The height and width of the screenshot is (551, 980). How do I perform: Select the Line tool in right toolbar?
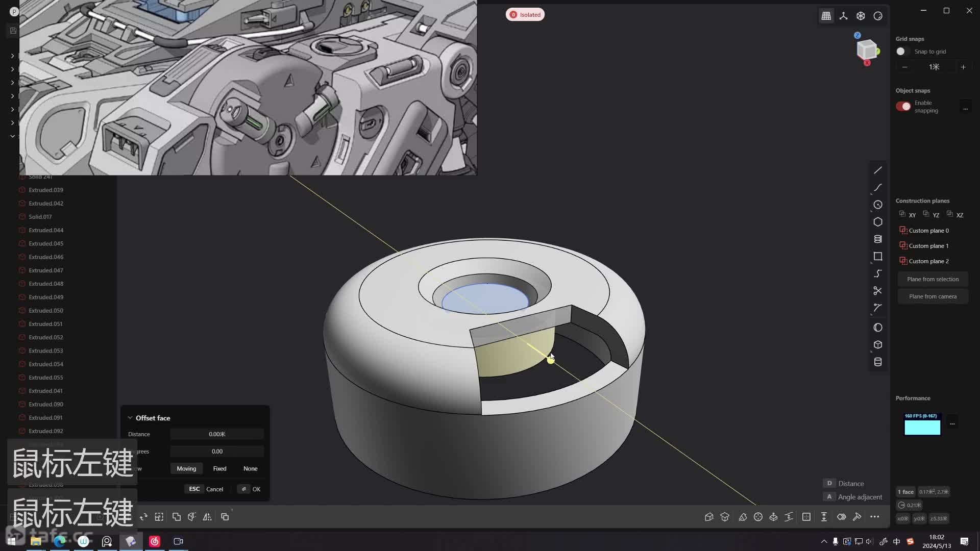pyautogui.click(x=878, y=170)
